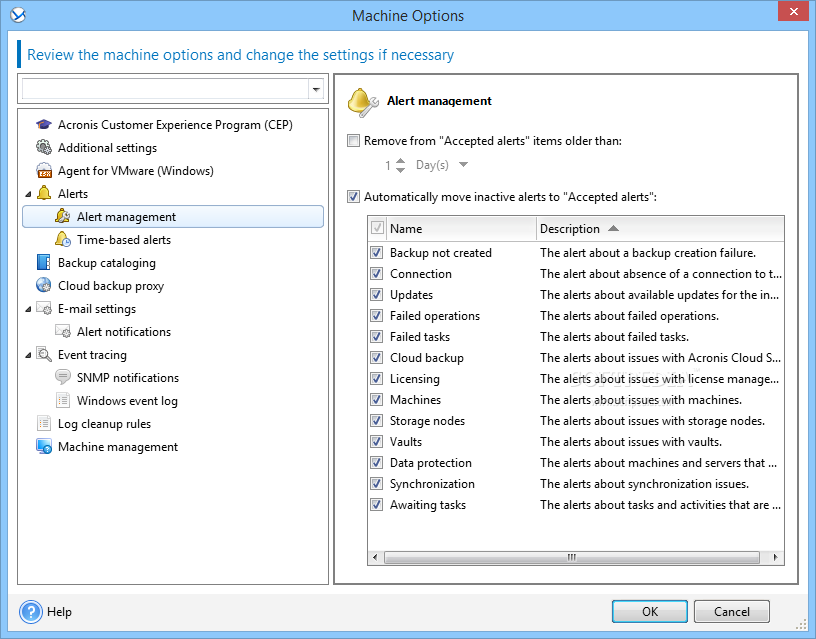816x639 pixels.
Task: Uncheck the Awaiting tasks checkbox
Action: [376, 504]
